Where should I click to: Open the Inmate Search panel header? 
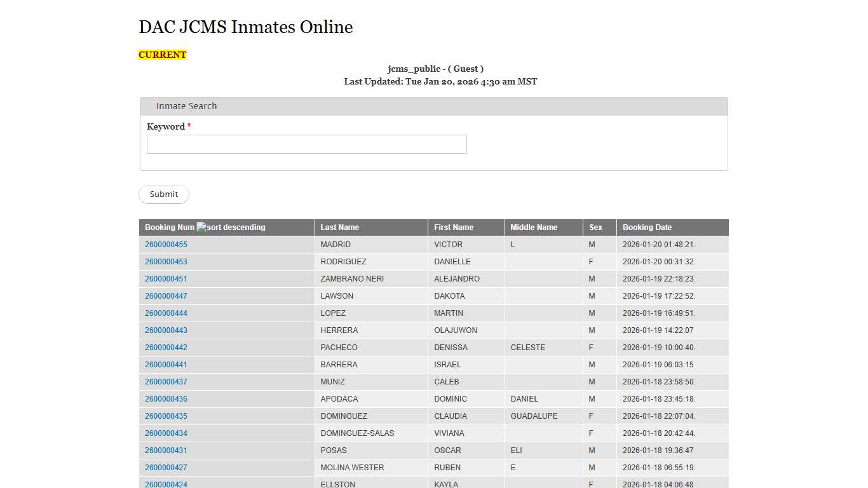[x=186, y=106]
